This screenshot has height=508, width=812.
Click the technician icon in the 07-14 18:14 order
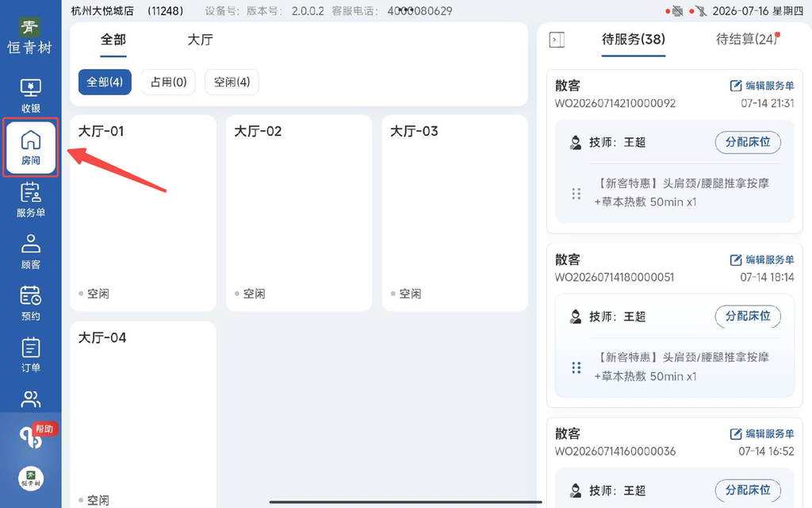coord(576,317)
